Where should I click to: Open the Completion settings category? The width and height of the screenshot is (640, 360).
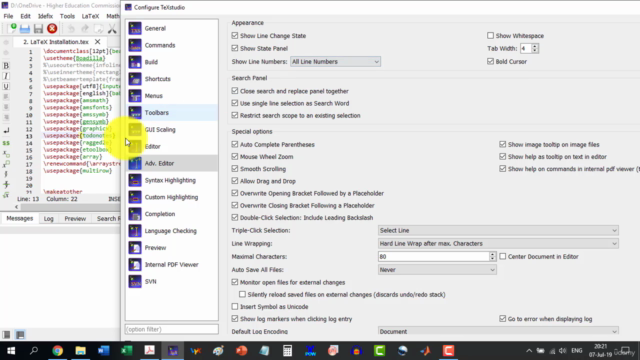point(171,214)
